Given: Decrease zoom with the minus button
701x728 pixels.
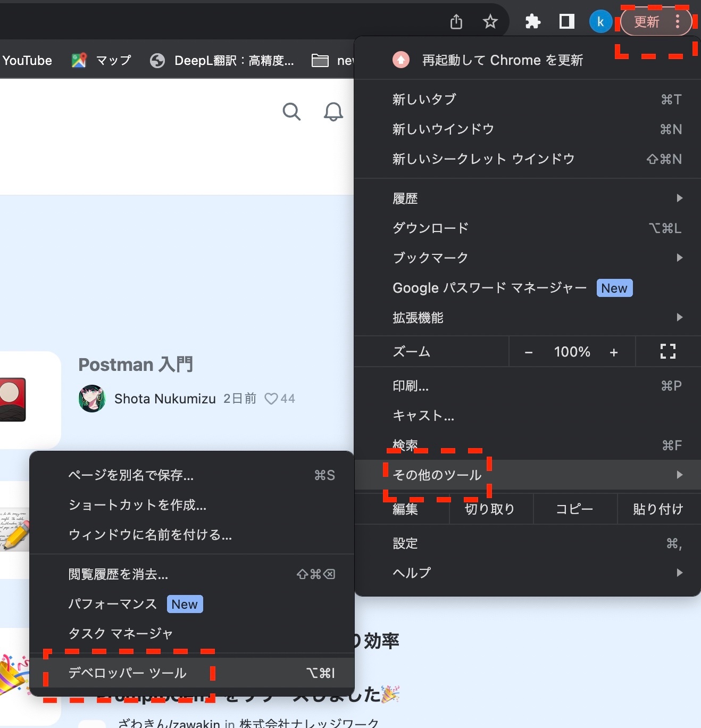Looking at the screenshot, I should 529,352.
